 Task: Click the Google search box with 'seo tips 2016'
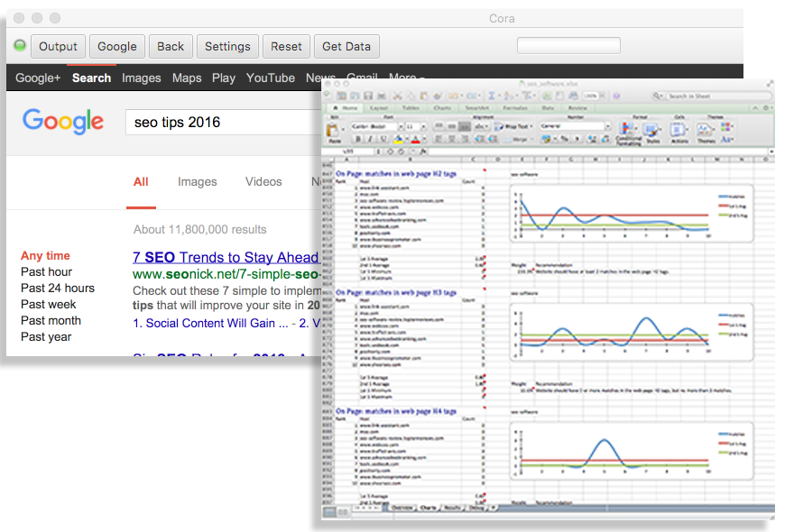[x=224, y=123]
